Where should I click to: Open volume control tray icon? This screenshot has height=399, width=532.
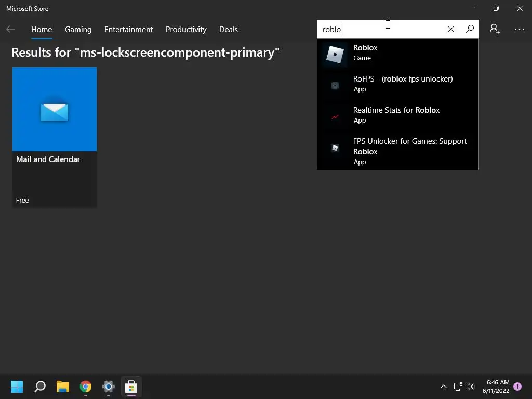point(470,387)
